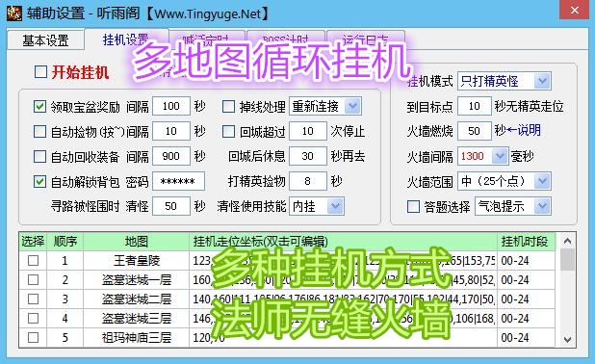Open 火墙间隔 1300 dropdown arrow
The height and width of the screenshot is (364, 595).
coord(500,156)
